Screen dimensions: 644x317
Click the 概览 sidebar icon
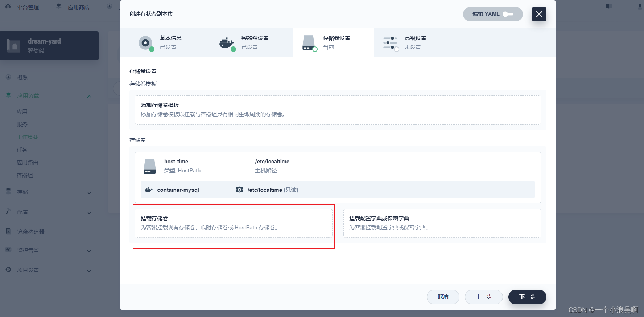click(8, 77)
